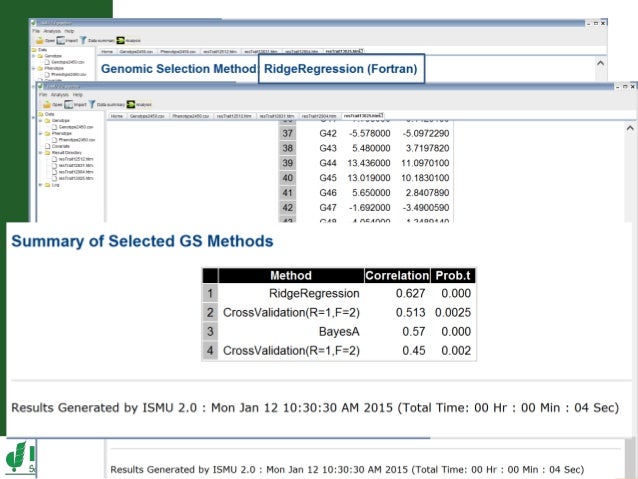The height and width of the screenshot is (479, 638).
Task: Click RidgeRegression row correlation 0.627
Action: [410, 293]
